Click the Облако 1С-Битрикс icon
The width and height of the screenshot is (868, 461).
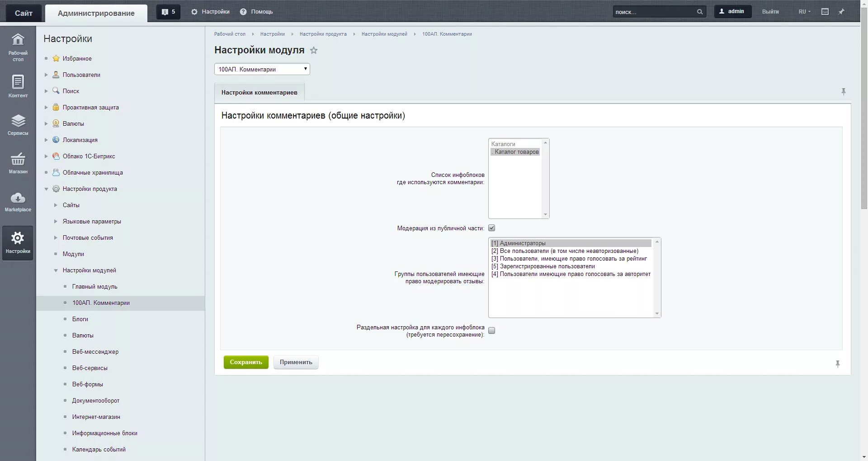coord(56,156)
